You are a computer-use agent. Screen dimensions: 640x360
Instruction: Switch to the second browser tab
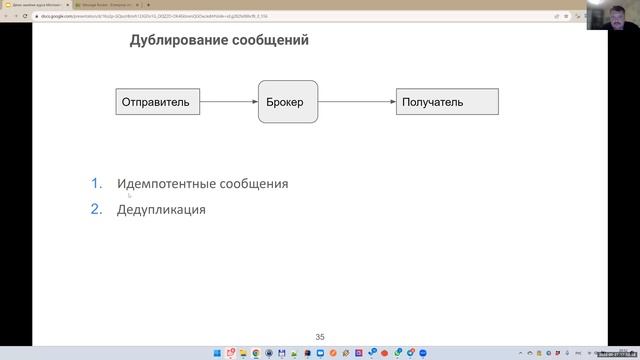108,5
